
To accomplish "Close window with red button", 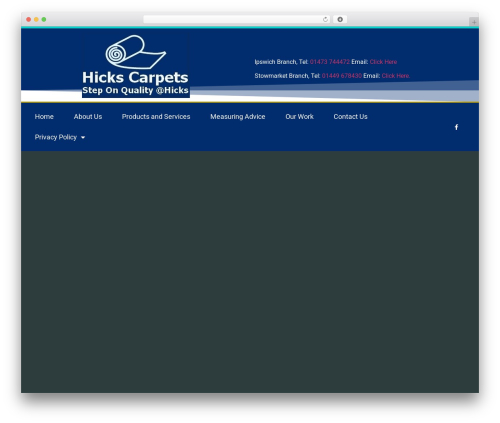I will (x=29, y=19).
